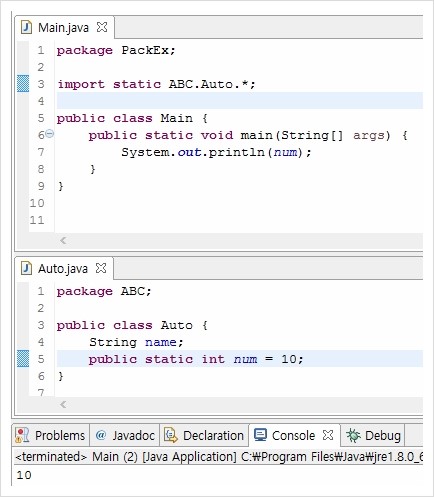Screen dimensions: 434x497
Task: Click the Auto.java horizontal scroll left arrow
Action: [x=63, y=404]
